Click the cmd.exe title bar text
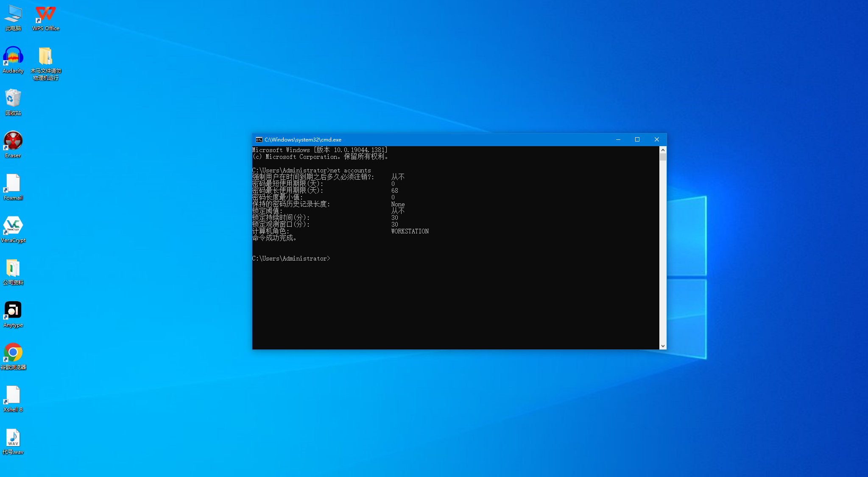 [303, 140]
